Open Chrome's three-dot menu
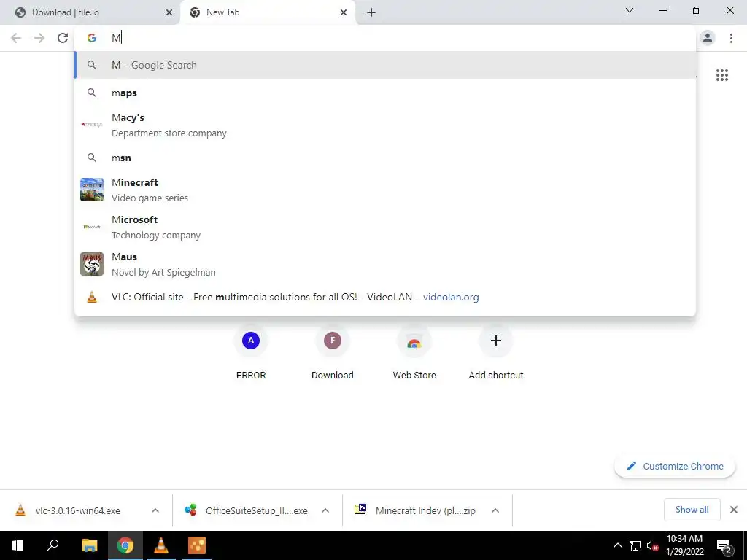The height and width of the screenshot is (560, 747). 731,38
